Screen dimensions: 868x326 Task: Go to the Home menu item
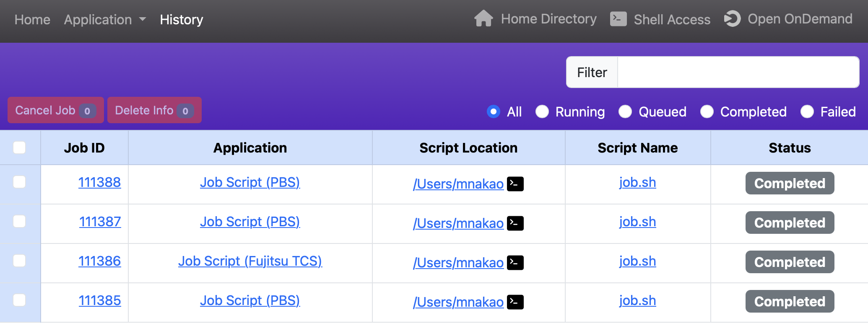click(x=32, y=20)
